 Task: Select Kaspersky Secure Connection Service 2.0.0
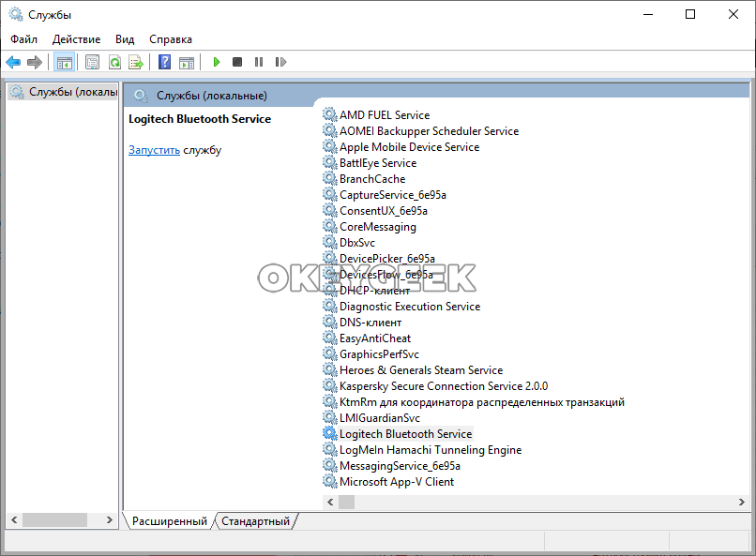pos(443,386)
